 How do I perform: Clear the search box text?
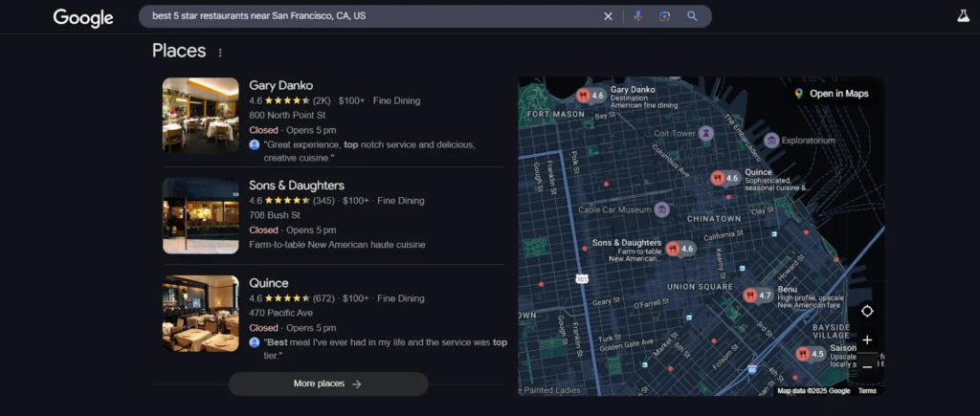tap(608, 16)
